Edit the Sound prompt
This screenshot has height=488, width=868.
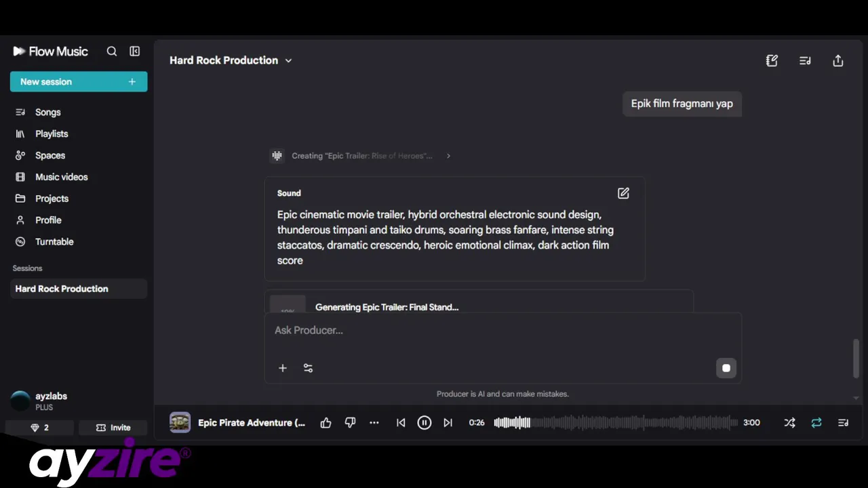[x=623, y=193]
